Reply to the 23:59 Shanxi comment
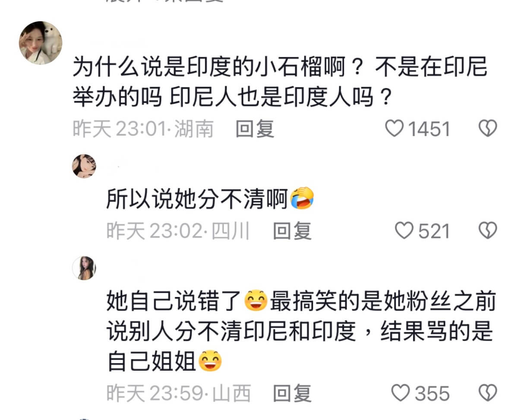Viewport: 518px width, 420px height. click(x=292, y=393)
